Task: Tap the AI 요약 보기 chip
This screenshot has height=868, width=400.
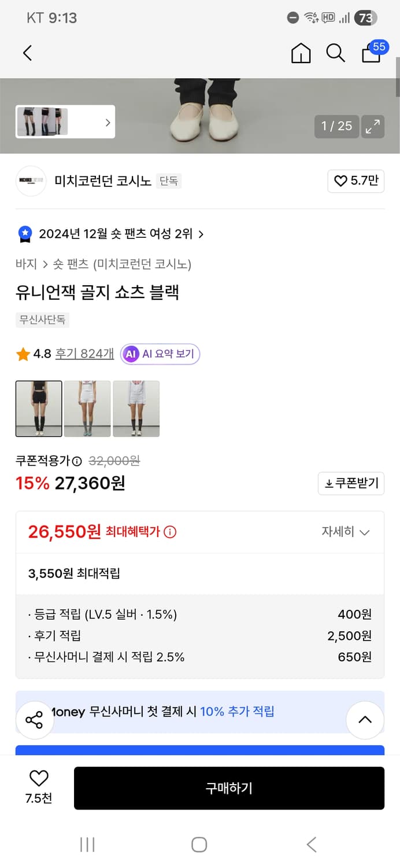Action: tap(160, 354)
